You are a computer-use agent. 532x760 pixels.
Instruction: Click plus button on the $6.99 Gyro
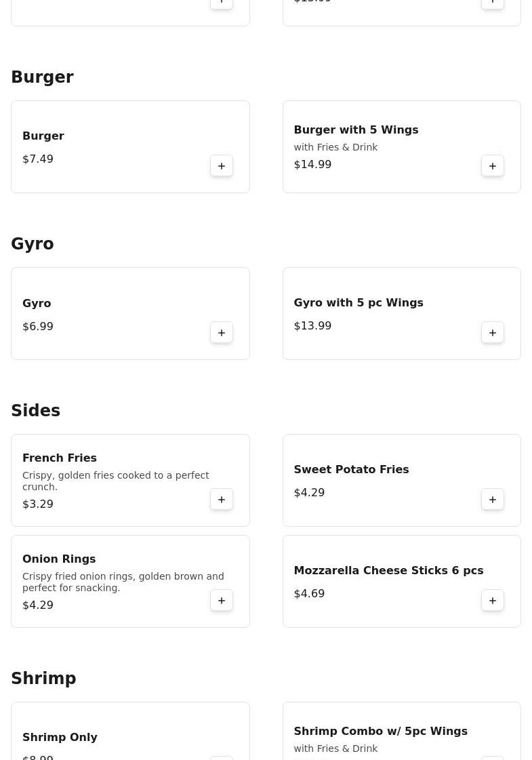coord(222,333)
